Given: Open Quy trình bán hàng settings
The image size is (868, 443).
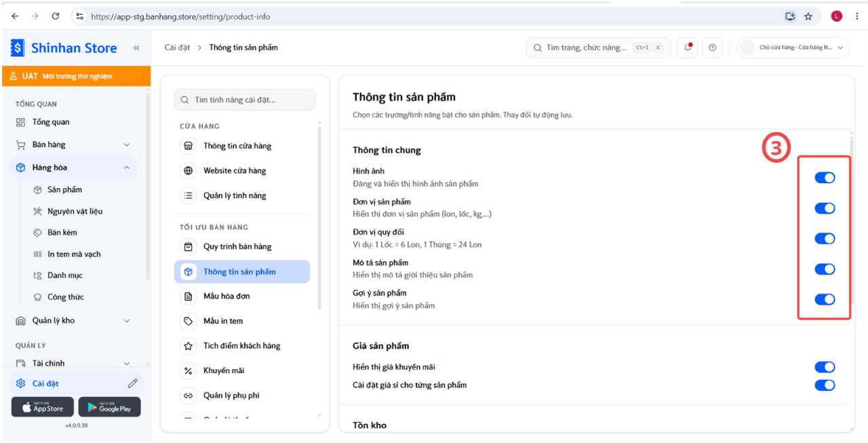Looking at the screenshot, I should 242,247.
